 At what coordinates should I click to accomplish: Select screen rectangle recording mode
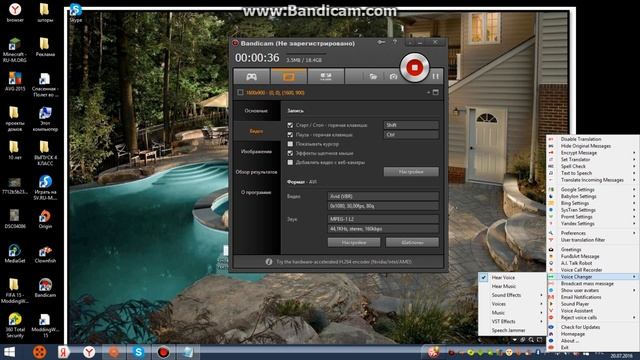click(289, 76)
